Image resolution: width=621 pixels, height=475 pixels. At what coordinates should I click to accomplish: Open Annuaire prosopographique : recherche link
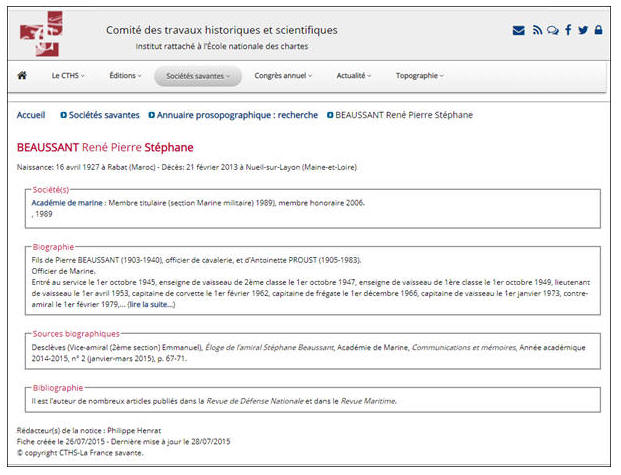[x=238, y=115]
